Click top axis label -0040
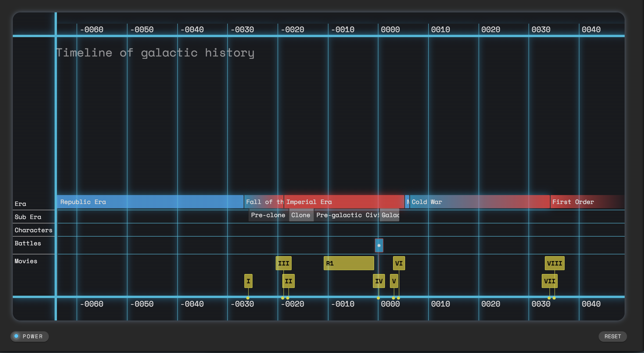 192,29
